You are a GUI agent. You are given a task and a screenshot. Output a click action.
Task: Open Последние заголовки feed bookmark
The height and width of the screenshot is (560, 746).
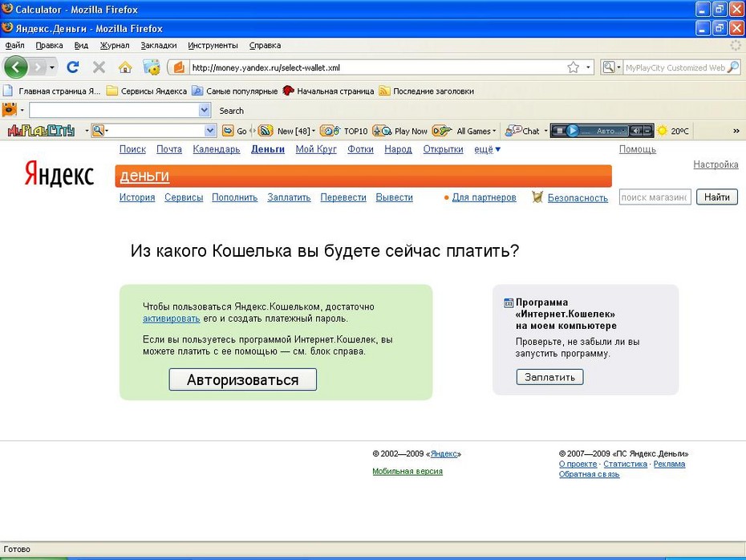426,91
